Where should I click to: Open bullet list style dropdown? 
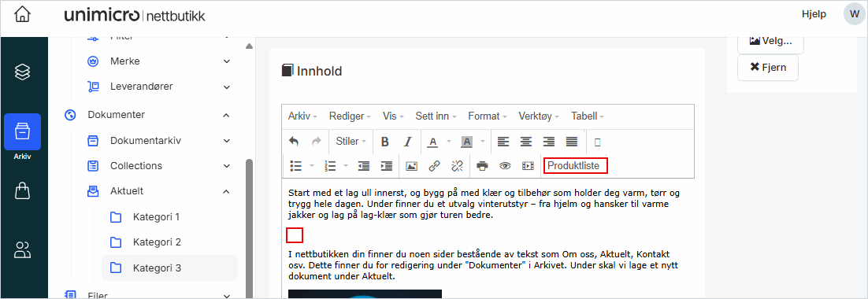coord(312,165)
